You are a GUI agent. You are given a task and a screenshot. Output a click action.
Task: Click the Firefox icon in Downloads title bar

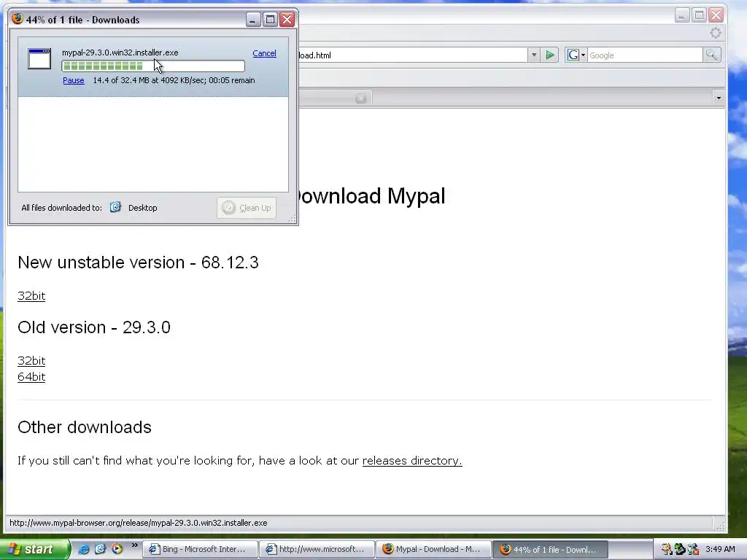[x=18, y=19]
